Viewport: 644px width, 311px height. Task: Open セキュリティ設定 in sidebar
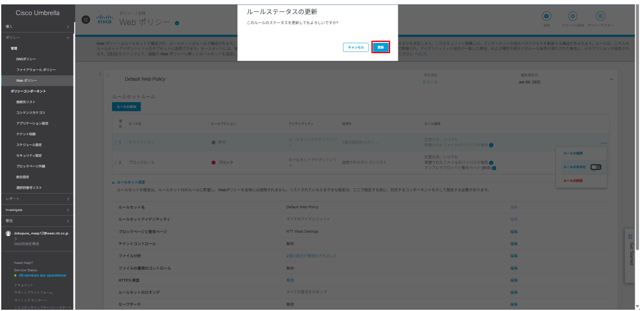coord(29,155)
